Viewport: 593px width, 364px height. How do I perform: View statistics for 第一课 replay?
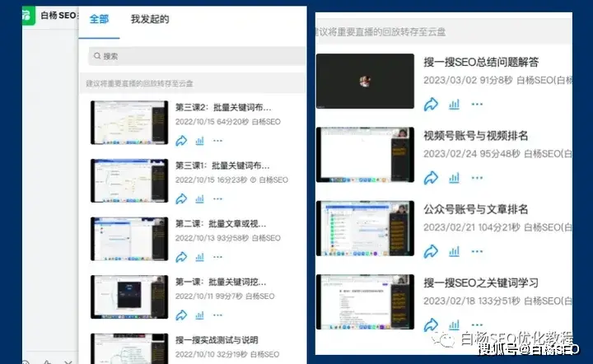click(x=199, y=315)
